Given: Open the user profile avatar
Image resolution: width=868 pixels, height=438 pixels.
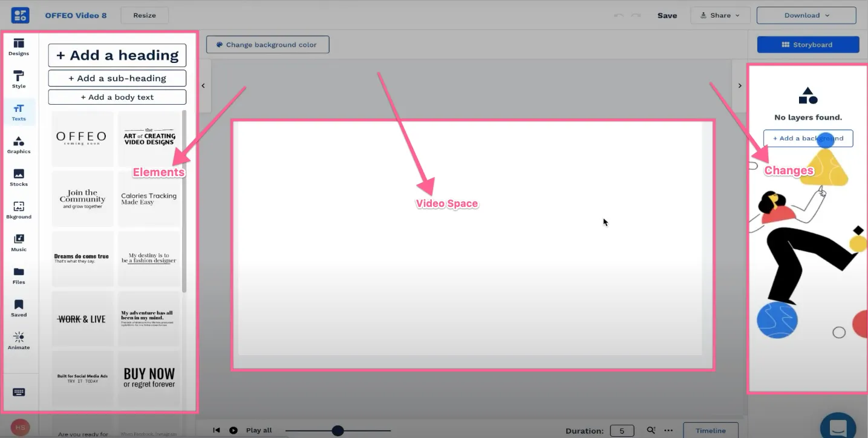Looking at the screenshot, I should point(20,428).
